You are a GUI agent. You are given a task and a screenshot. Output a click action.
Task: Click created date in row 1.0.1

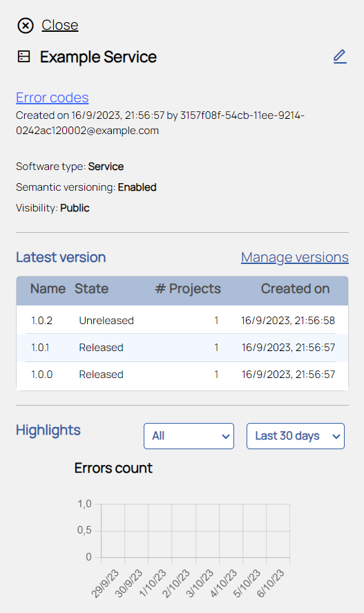pyautogui.click(x=288, y=348)
